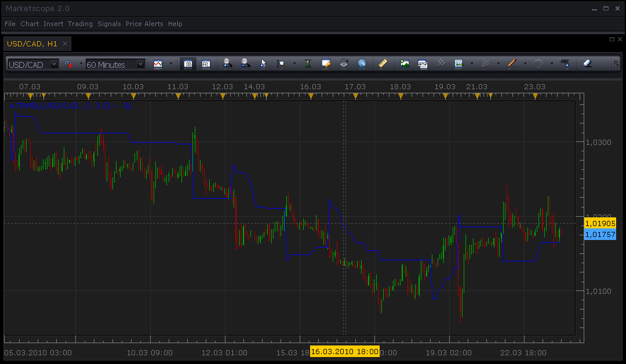The image size is (626, 364).
Task: Expand the vertical zoom dropdown arrow
Action: click(x=294, y=64)
